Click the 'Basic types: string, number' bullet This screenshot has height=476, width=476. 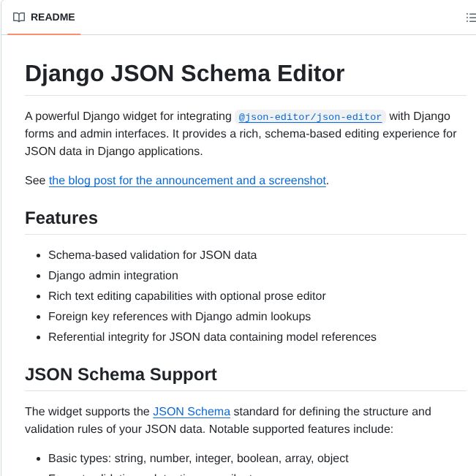tap(198, 458)
